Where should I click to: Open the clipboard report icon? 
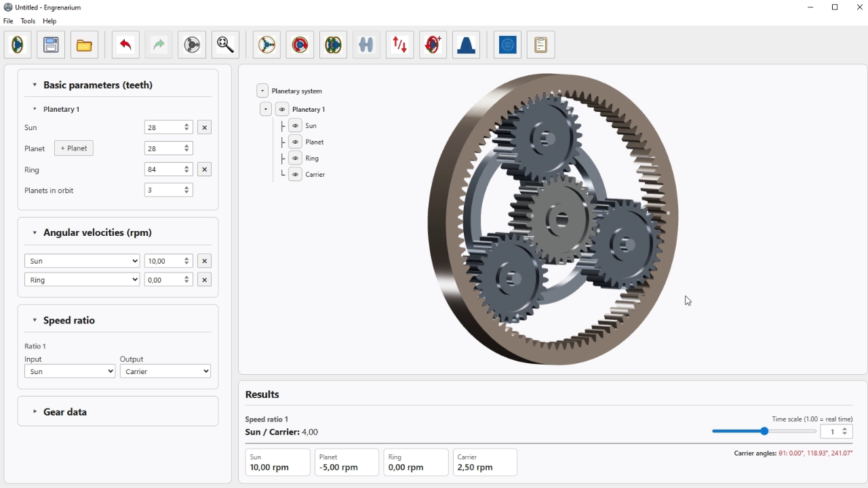click(x=540, y=45)
